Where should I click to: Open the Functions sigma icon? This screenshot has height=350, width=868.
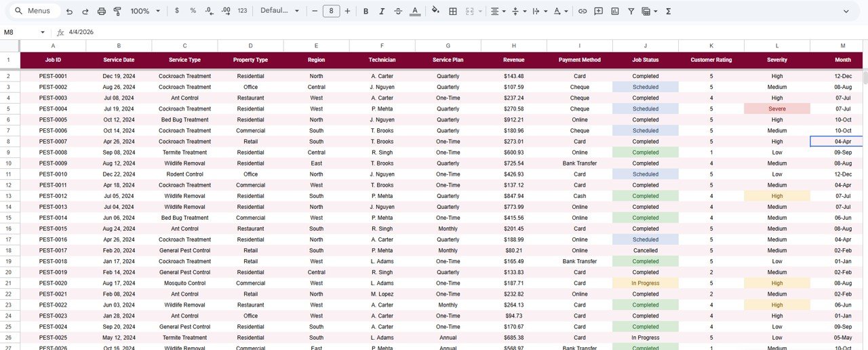(669, 12)
